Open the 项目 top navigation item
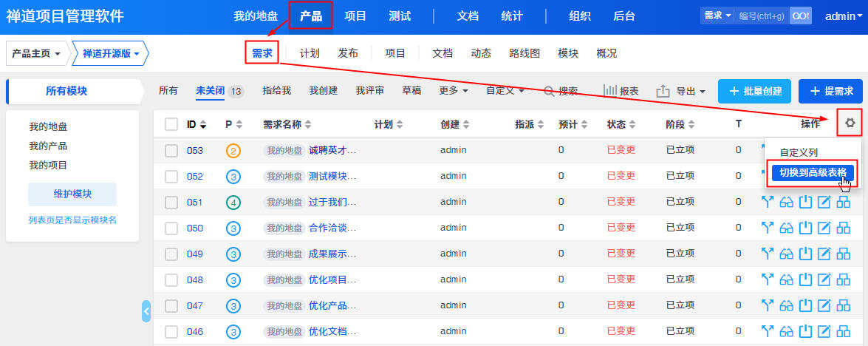 click(x=355, y=16)
